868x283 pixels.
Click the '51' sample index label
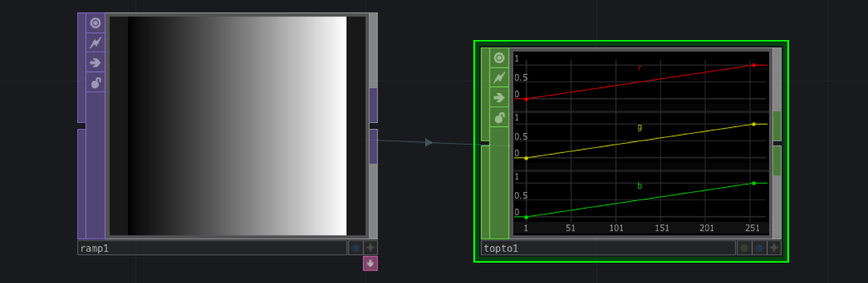coord(570,229)
